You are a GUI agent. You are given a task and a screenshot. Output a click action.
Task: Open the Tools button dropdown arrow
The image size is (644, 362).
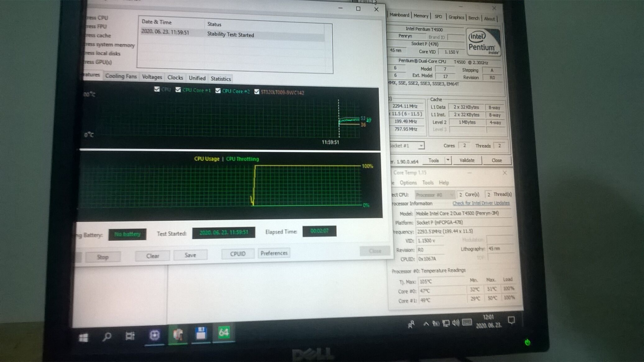point(448,160)
